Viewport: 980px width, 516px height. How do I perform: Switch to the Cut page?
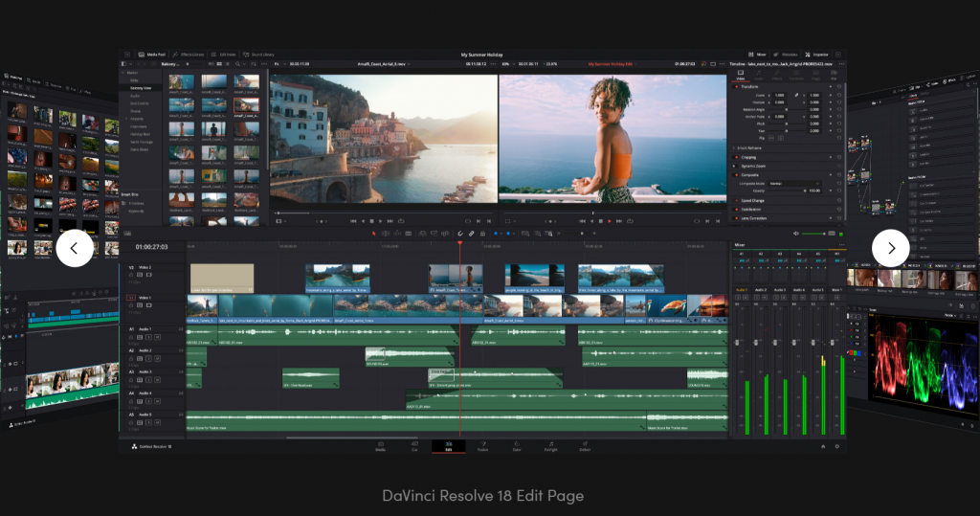[414, 446]
